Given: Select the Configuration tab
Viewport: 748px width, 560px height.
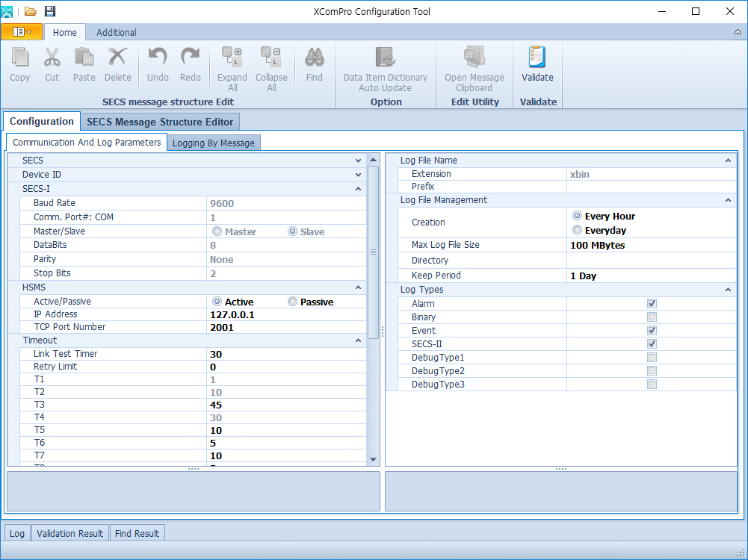Looking at the screenshot, I should pyautogui.click(x=42, y=121).
